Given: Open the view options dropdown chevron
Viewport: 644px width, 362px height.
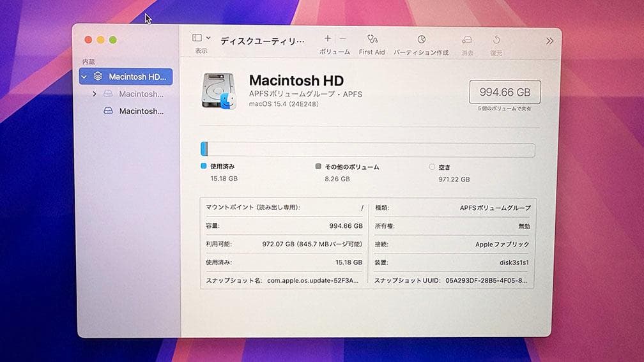Looking at the screenshot, I should click(209, 38).
